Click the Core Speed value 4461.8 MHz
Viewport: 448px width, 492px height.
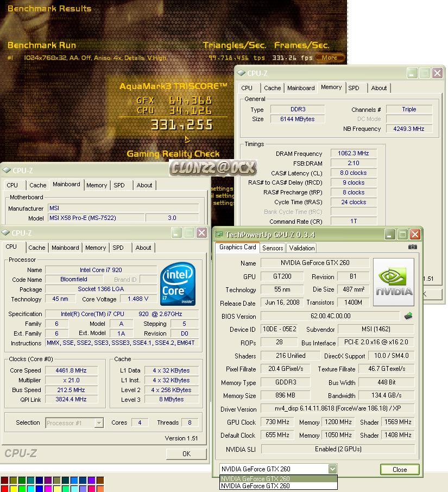point(71,370)
